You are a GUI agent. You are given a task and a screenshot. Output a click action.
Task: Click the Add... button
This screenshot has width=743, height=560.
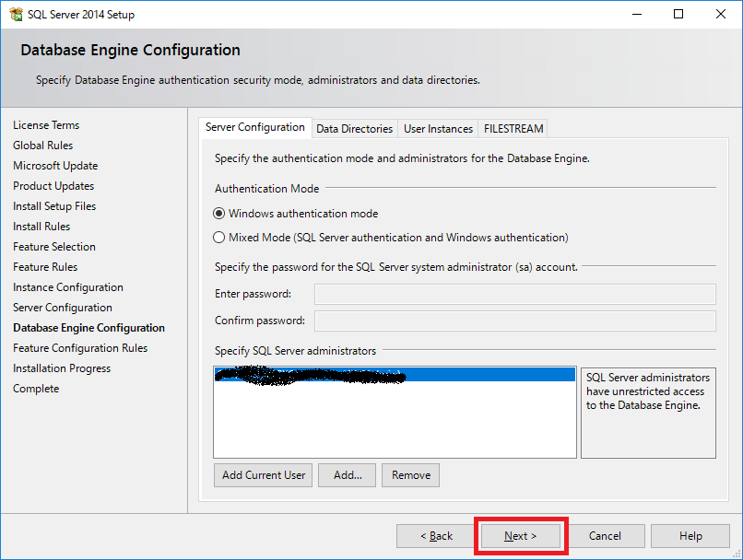[x=348, y=475]
